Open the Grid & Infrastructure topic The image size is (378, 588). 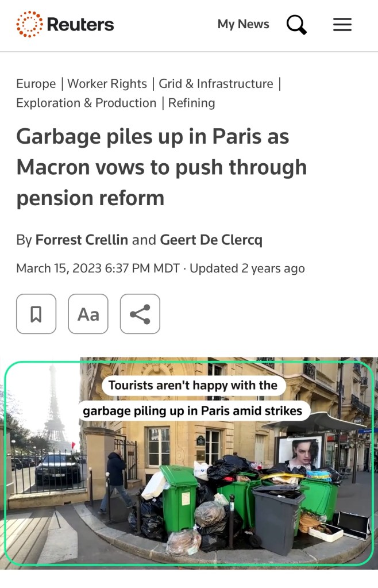pyautogui.click(x=216, y=83)
